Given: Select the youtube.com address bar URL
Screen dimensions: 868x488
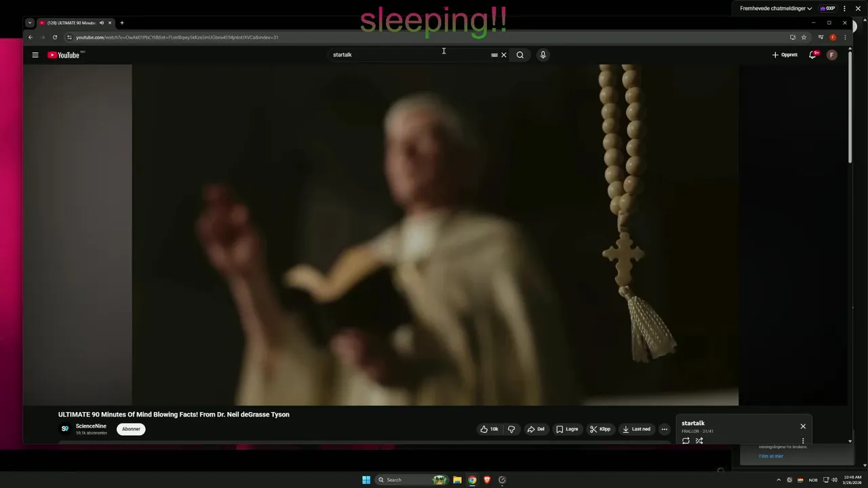Looking at the screenshot, I should coord(177,37).
